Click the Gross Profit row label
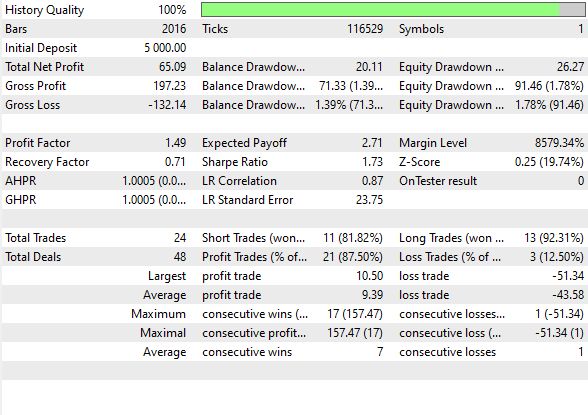Viewport: 588px width, 415px height. pyautogui.click(x=36, y=86)
